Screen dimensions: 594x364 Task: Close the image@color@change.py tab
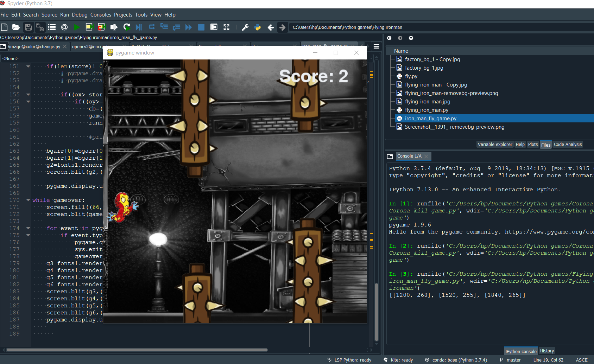coord(65,46)
